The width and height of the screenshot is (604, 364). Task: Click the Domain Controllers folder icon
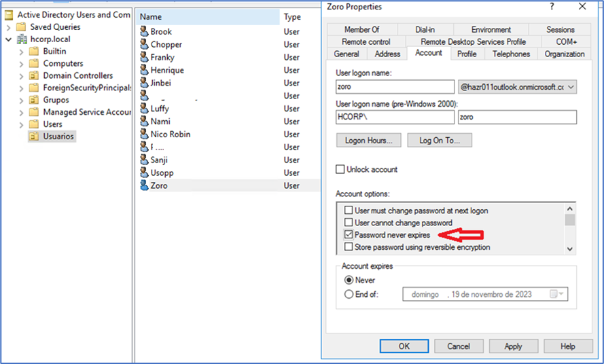pos(33,75)
